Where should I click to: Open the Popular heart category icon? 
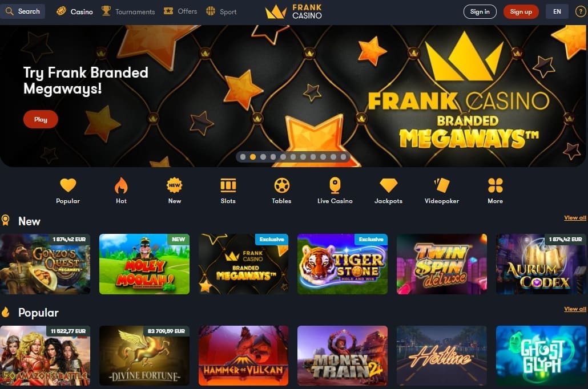[x=68, y=185]
